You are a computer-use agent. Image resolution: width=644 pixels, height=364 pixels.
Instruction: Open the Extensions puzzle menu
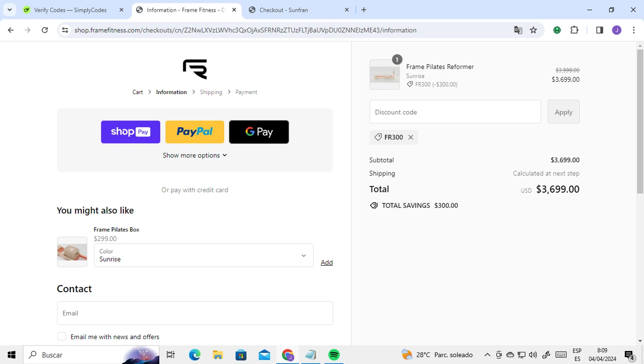[x=574, y=30]
